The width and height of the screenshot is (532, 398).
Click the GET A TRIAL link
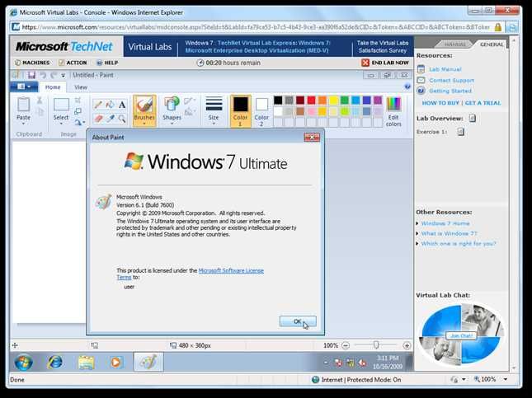[483, 103]
